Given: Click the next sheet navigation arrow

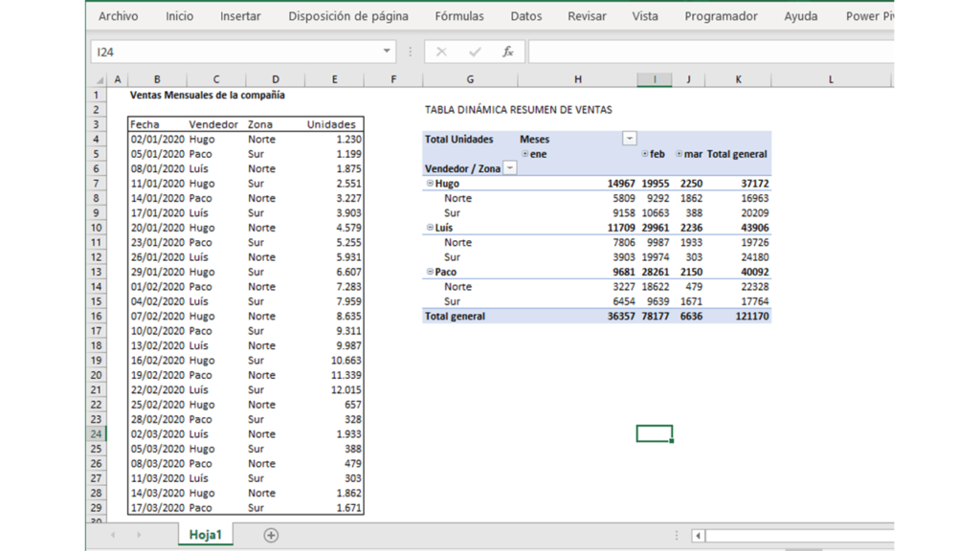Looking at the screenshot, I should (x=139, y=536).
